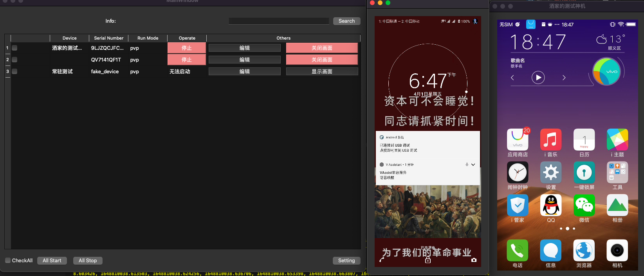644x276 pixels.
Task: Enable the CheckAll checkbox
Action: tap(8, 260)
